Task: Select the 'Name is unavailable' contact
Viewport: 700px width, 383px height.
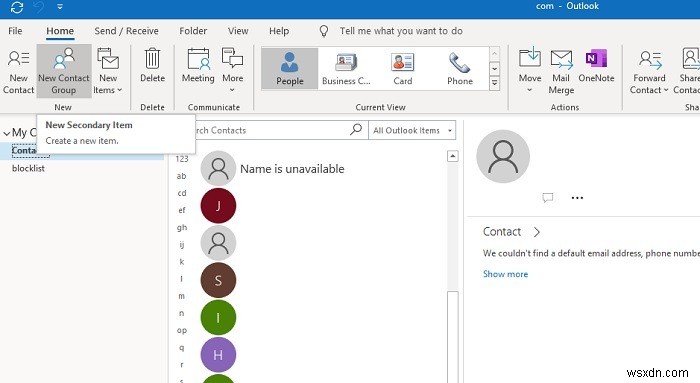Action: coord(292,169)
